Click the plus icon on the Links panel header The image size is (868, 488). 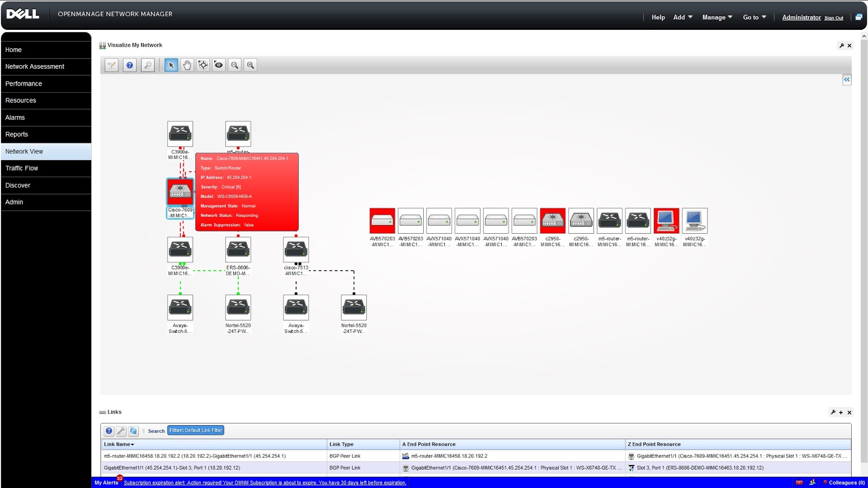pyautogui.click(x=840, y=412)
